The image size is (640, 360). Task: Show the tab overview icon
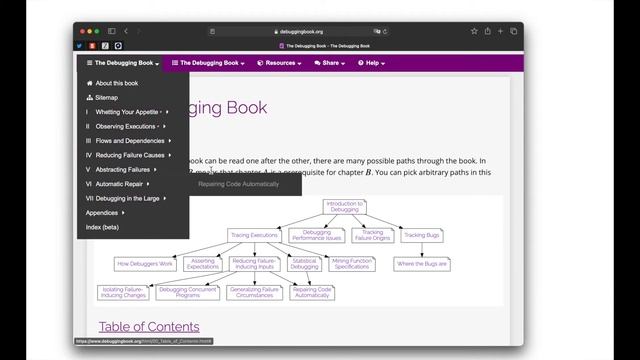click(x=513, y=31)
